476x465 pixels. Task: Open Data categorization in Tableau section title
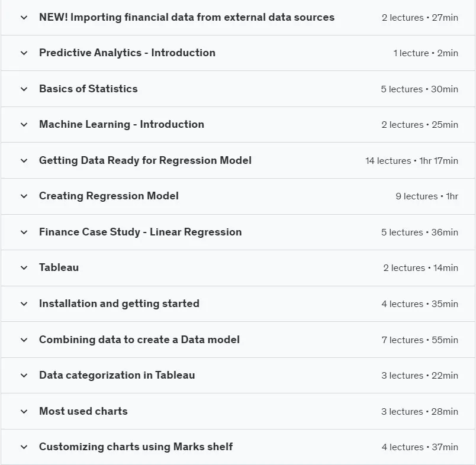pyautogui.click(x=117, y=375)
